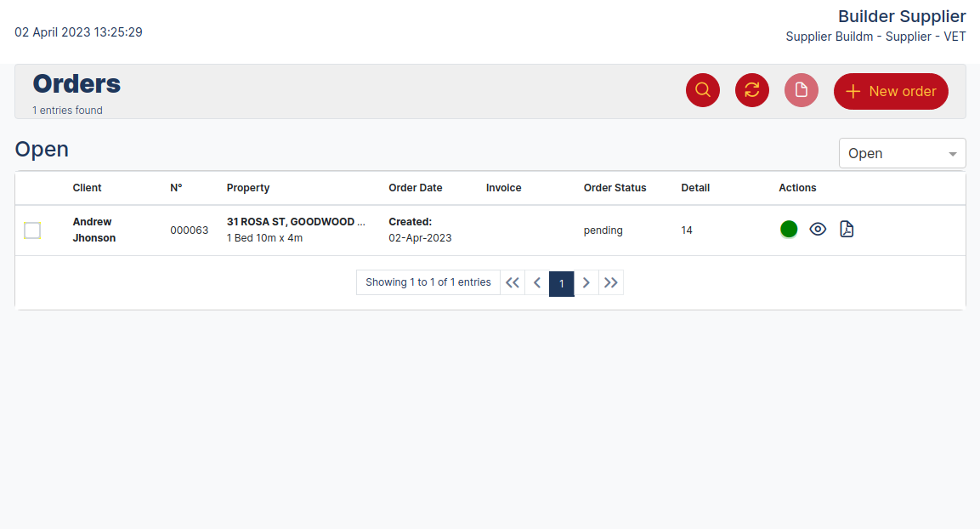This screenshot has width=980, height=529.
Task: Click the red search orders icon
Action: tap(703, 90)
